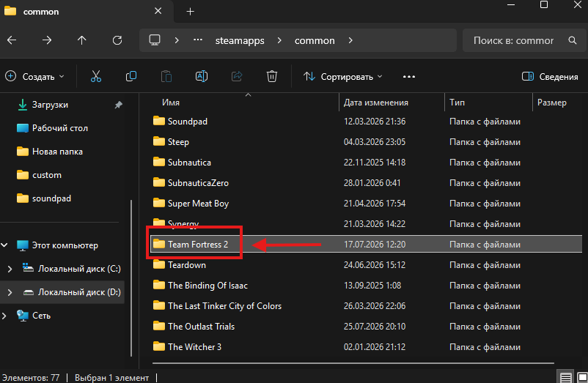Click the Cut scissors icon
The image size is (588, 383).
96,76
